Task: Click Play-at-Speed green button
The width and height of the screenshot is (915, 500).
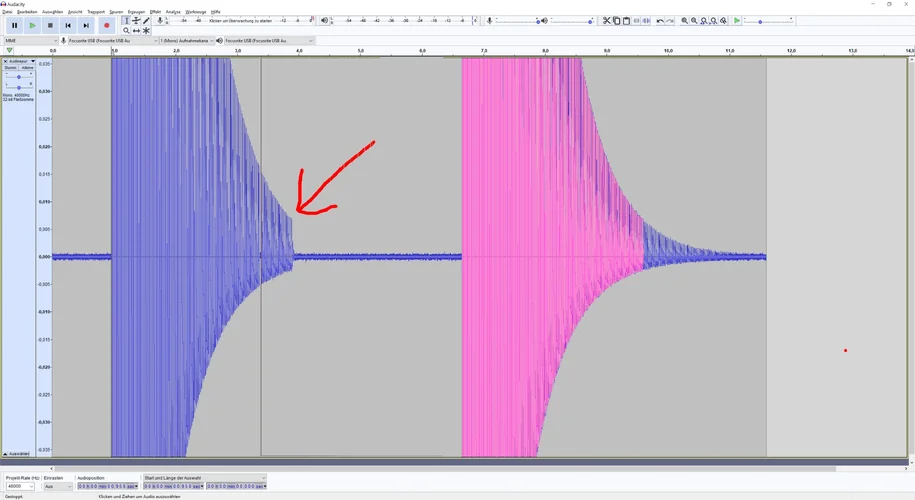Action: (x=737, y=20)
